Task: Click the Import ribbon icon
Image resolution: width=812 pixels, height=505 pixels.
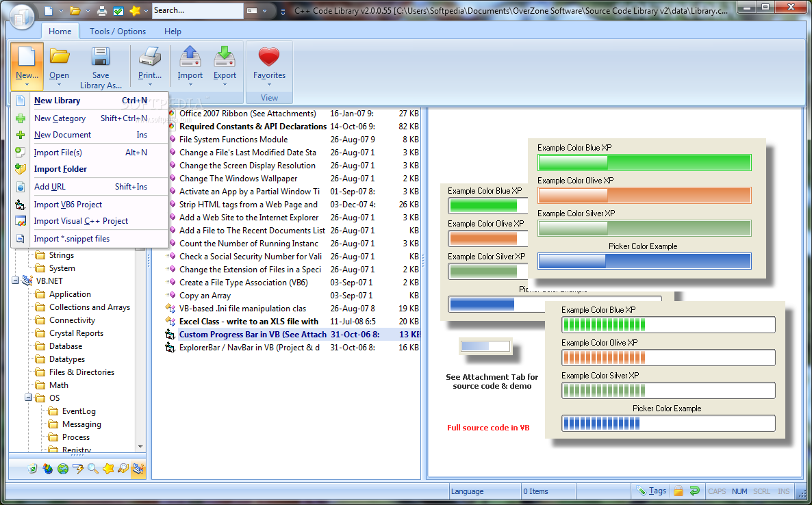Action: coord(190,56)
